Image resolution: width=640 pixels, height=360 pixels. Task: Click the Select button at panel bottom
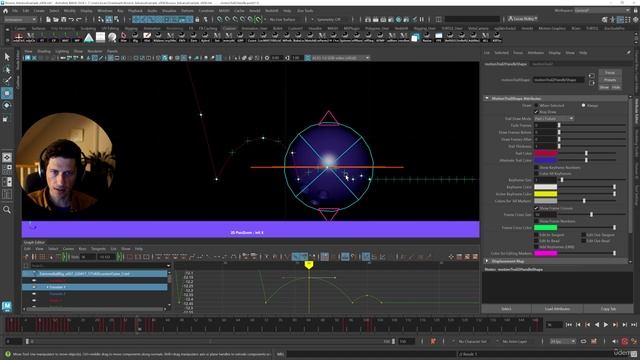506,309
